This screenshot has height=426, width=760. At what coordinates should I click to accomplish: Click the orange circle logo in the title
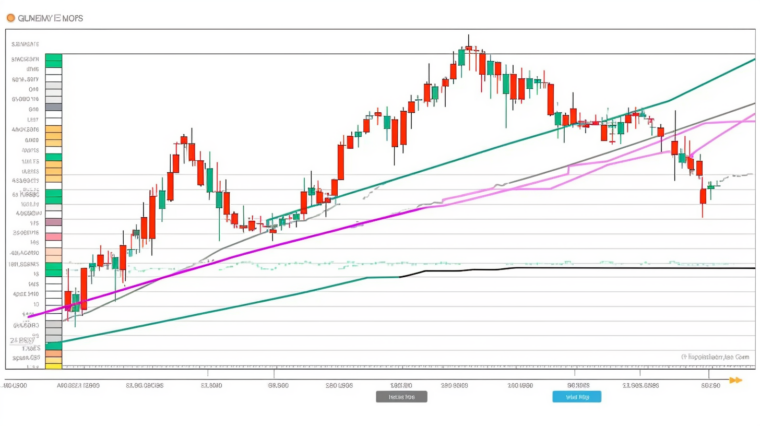[x=11, y=18]
